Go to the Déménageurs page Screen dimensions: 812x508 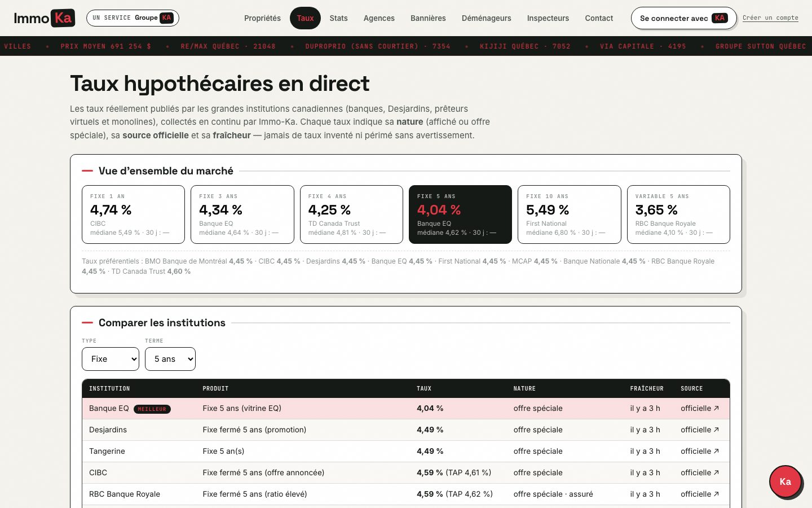coord(486,18)
